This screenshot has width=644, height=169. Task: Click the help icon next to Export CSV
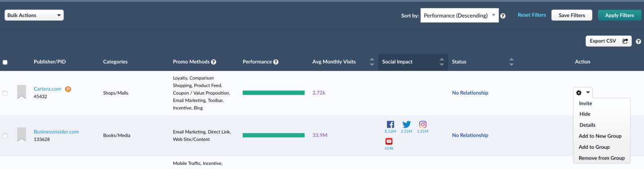pyautogui.click(x=639, y=41)
